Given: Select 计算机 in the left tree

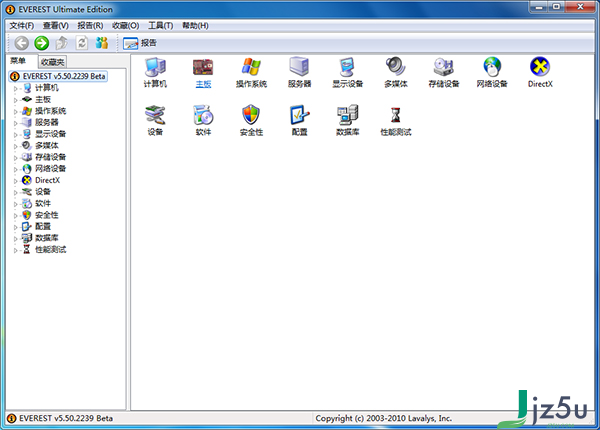Looking at the screenshot, I should point(47,88).
